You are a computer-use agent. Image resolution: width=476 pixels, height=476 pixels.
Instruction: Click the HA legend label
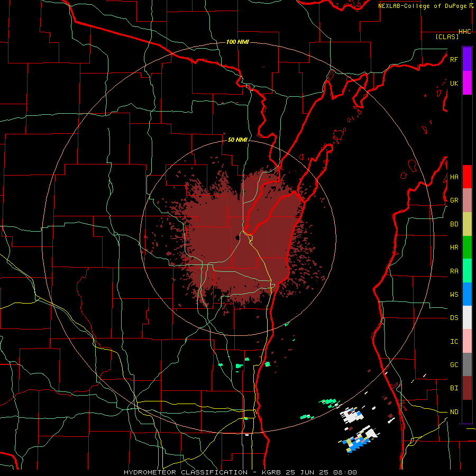tap(454, 177)
